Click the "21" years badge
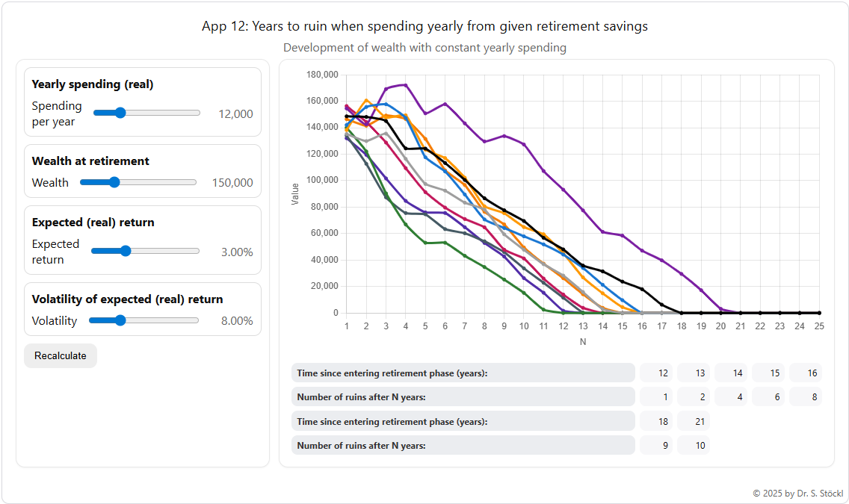849x504 pixels. pyautogui.click(x=693, y=421)
